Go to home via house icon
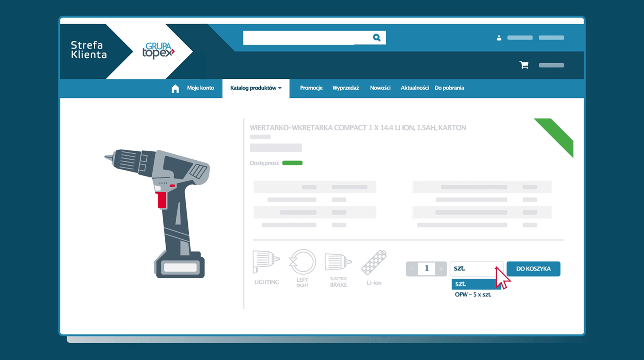 (x=175, y=88)
